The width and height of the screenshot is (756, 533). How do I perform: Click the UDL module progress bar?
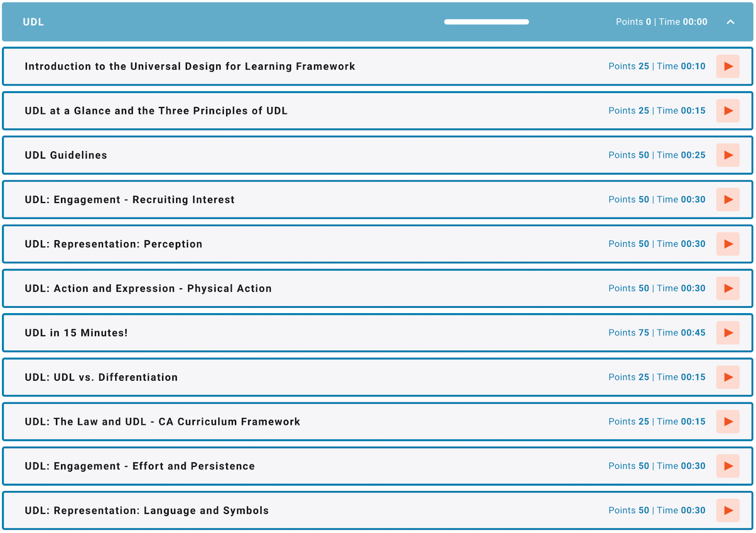(486, 22)
